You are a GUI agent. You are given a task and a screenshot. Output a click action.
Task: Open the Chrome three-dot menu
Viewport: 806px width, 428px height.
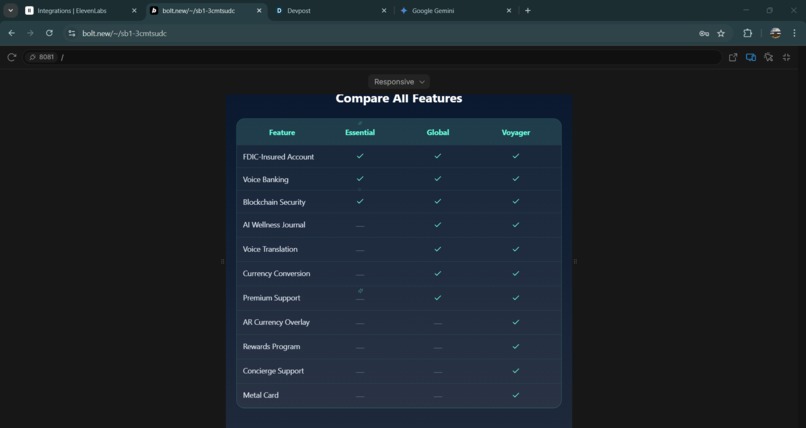794,33
